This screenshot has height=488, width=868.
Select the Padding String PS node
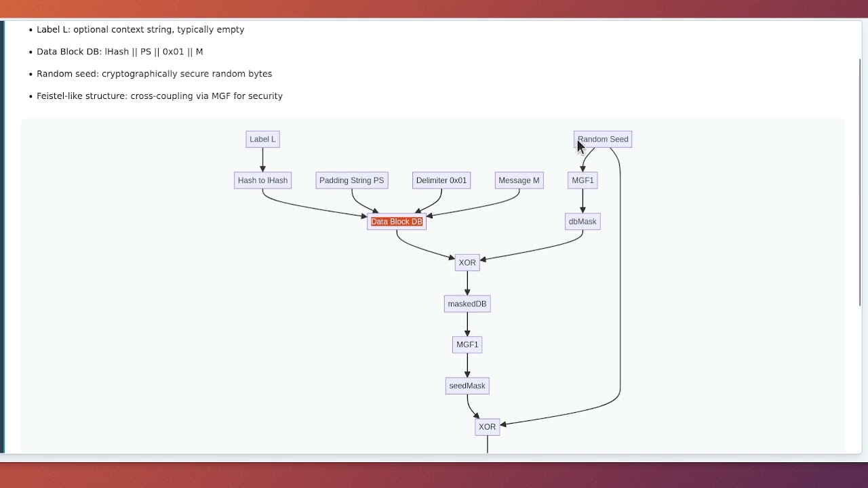[x=351, y=180]
